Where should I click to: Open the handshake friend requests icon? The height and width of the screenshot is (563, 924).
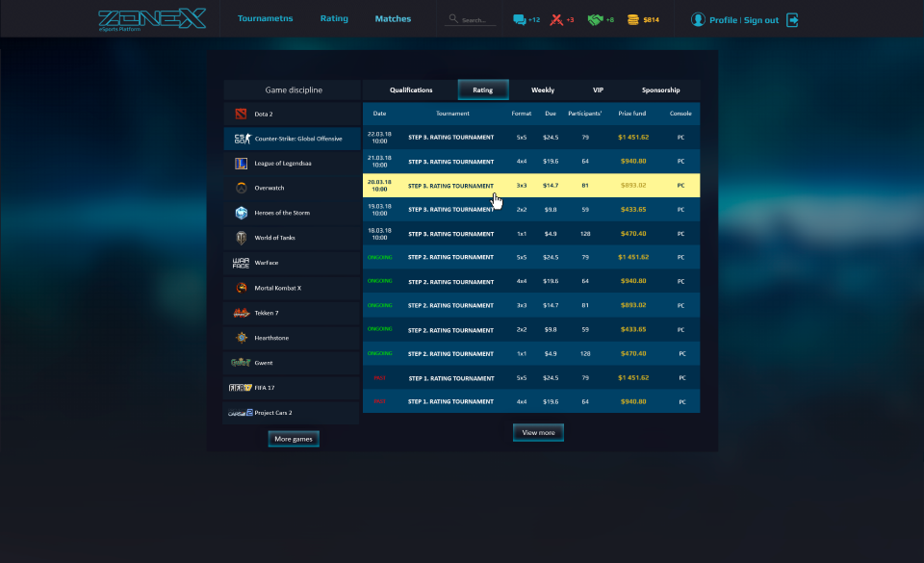pos(595,20)
